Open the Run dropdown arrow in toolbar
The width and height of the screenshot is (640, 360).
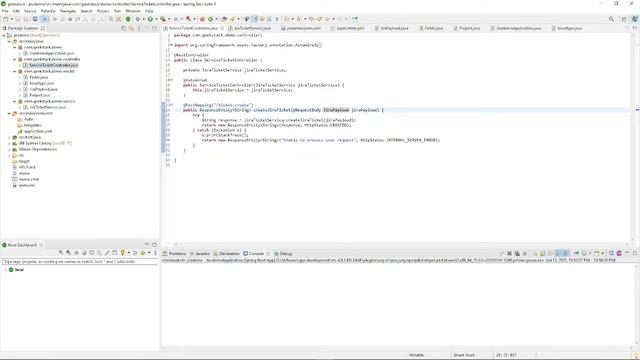(x=156, y=19)
